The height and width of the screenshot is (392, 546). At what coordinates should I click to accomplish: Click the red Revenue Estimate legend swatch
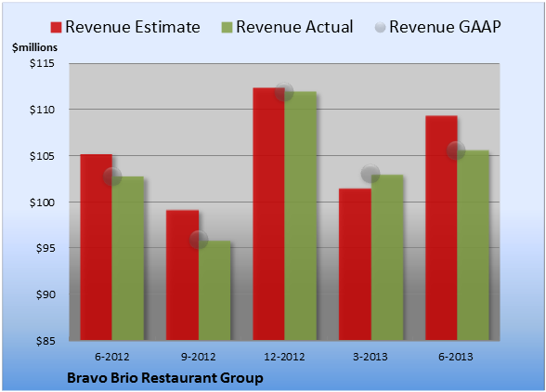[x=56, y=28]
